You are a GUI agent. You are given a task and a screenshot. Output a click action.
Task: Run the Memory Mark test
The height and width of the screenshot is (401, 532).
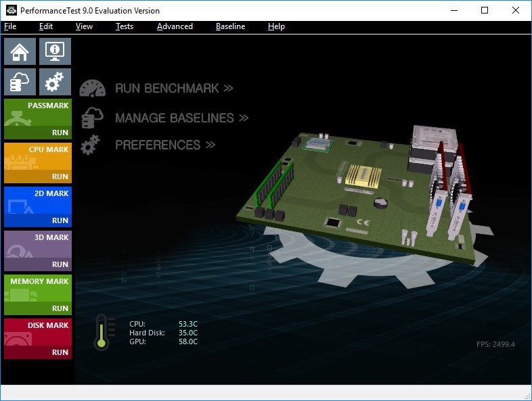tap(38, 308)
